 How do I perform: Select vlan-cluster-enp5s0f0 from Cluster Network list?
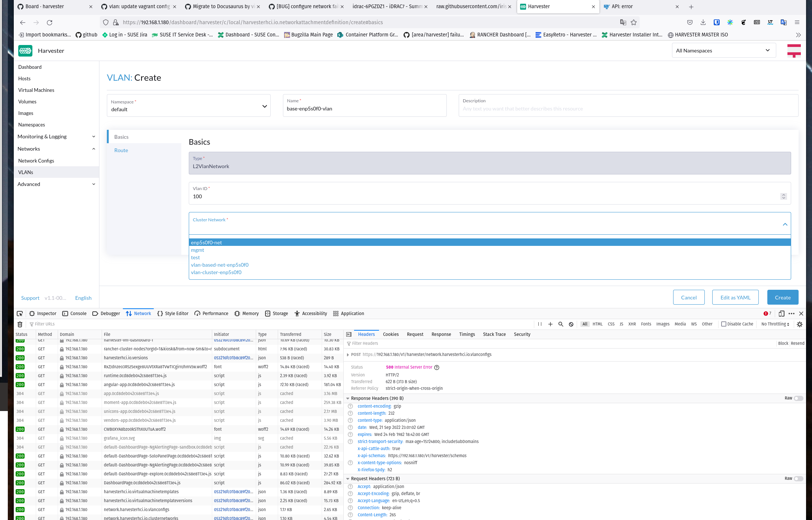coord(216,272)
